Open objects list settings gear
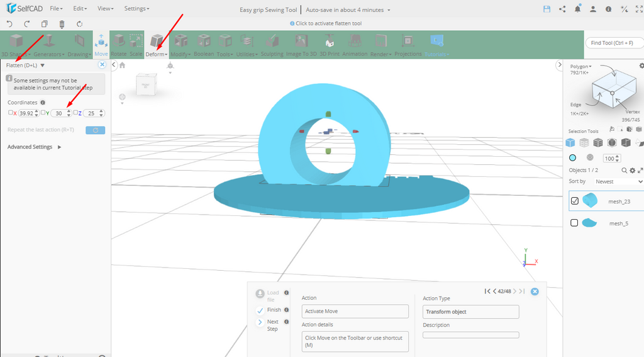This screenshot has height=357, width=644. pyautogui.click(x=633, y=170)
